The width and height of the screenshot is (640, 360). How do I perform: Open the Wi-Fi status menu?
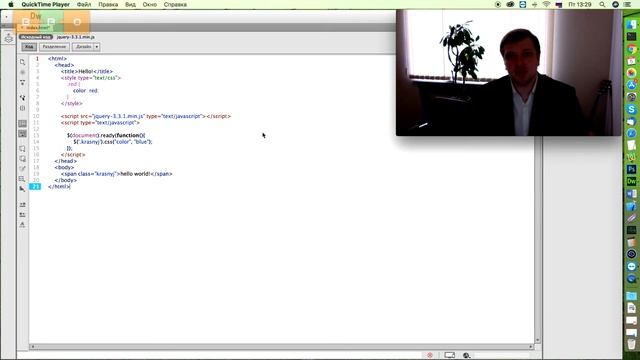pos(546,4)
